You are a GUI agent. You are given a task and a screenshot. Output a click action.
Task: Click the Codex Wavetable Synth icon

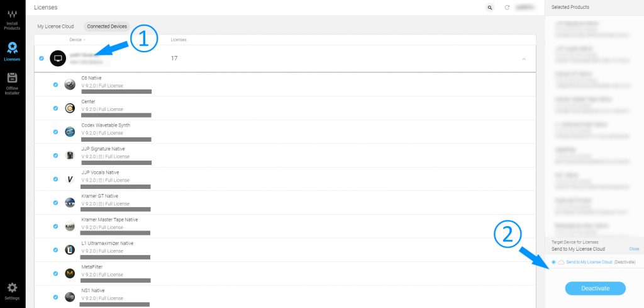pyautogui.click(x=70, y=132)
